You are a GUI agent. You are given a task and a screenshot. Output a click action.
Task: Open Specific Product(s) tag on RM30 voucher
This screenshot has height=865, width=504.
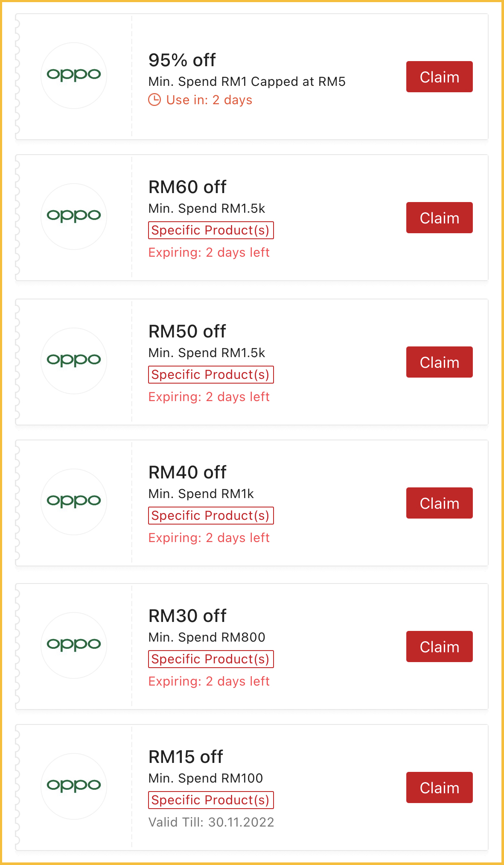pyautogui.click(x=211, y=659)
